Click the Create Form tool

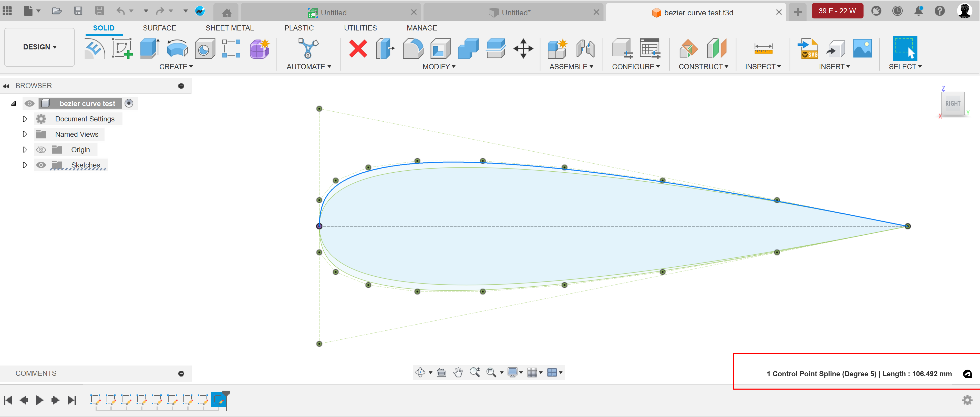click(x=260, y=49)
